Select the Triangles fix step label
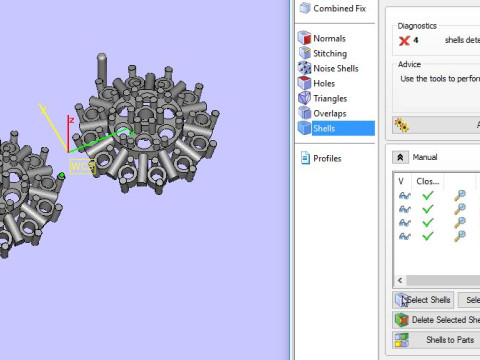 click(x=330, y=99)
